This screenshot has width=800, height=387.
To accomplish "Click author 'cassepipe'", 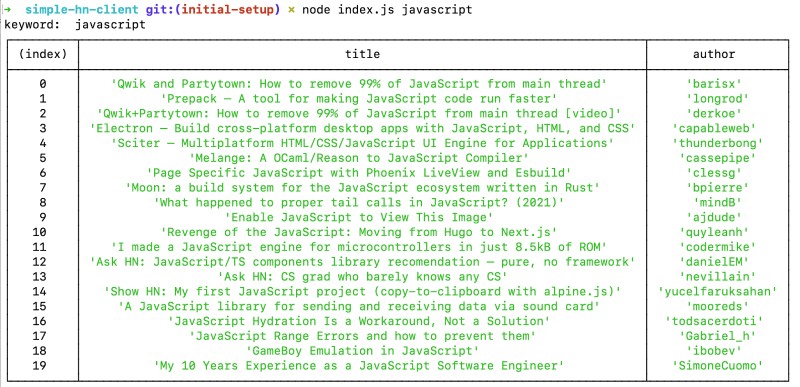I will click(x=717, y=158).
